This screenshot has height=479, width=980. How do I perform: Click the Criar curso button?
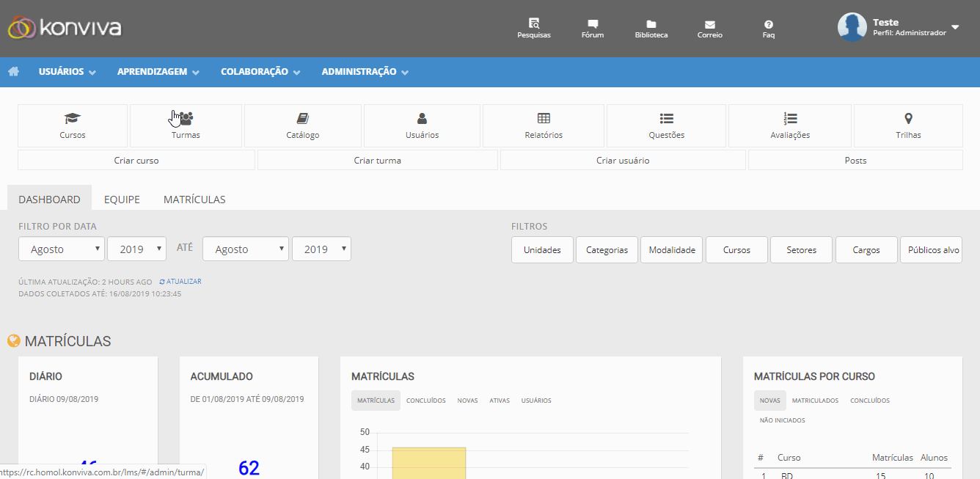[136, 160]
